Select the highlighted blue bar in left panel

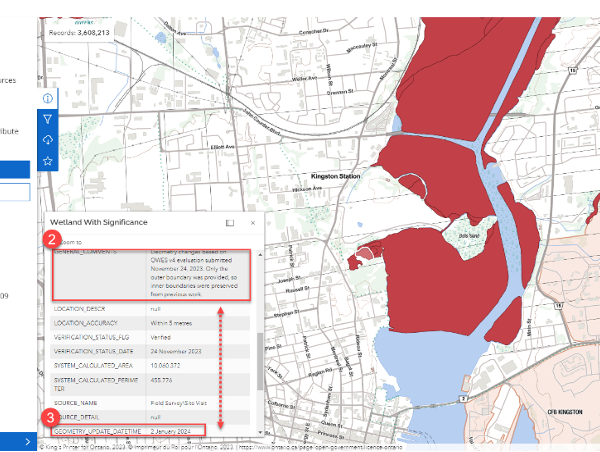[x=15, y=169]
